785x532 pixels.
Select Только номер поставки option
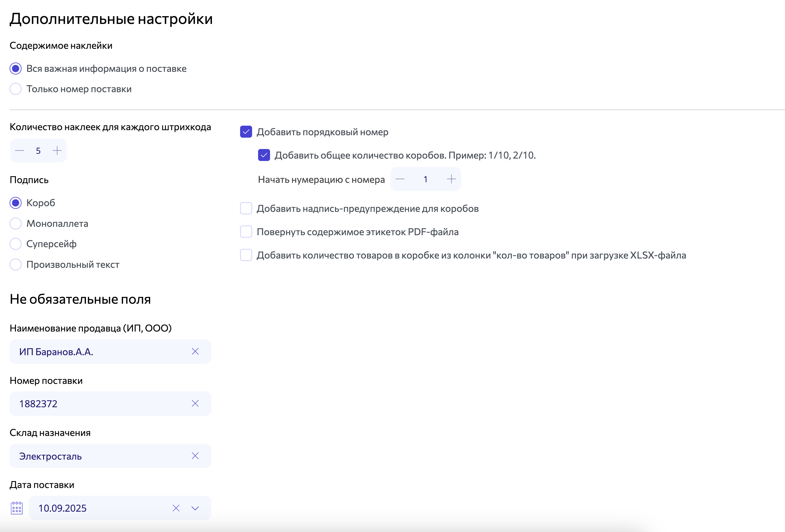(16, 89)
